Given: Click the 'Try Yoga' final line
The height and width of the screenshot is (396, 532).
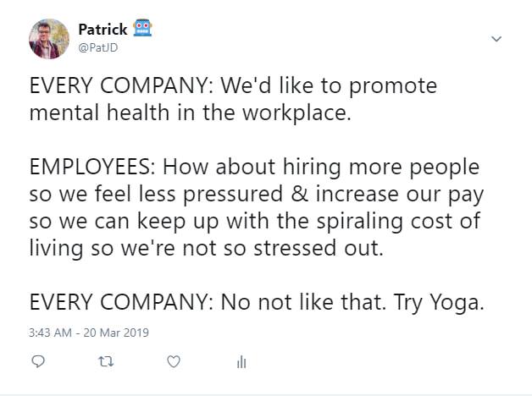Looking at the screenshot, I should [x=439, y=303].
